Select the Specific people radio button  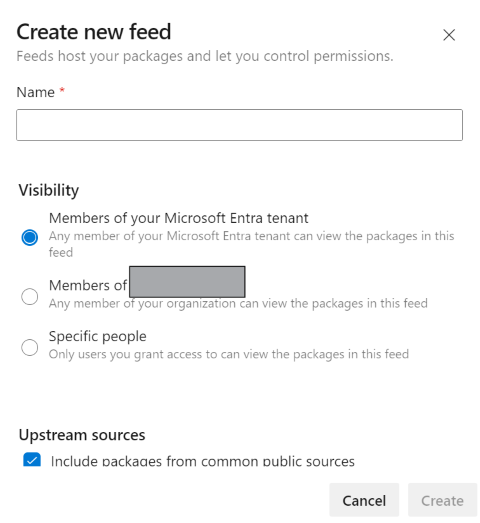(30, 347)
